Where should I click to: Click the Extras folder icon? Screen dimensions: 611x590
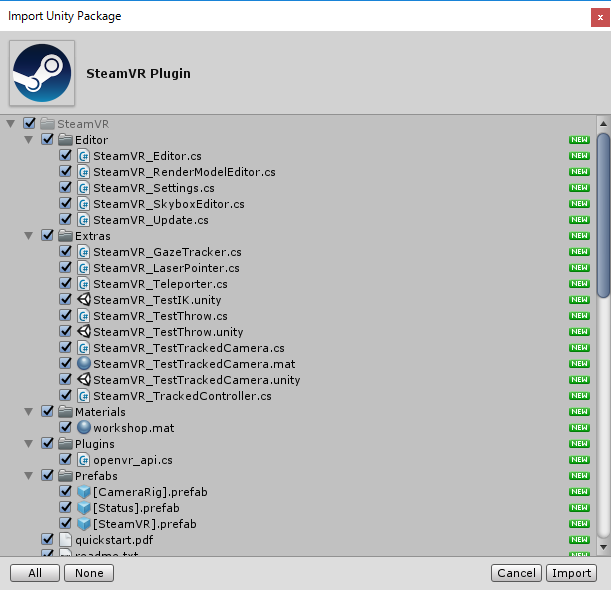65,235
